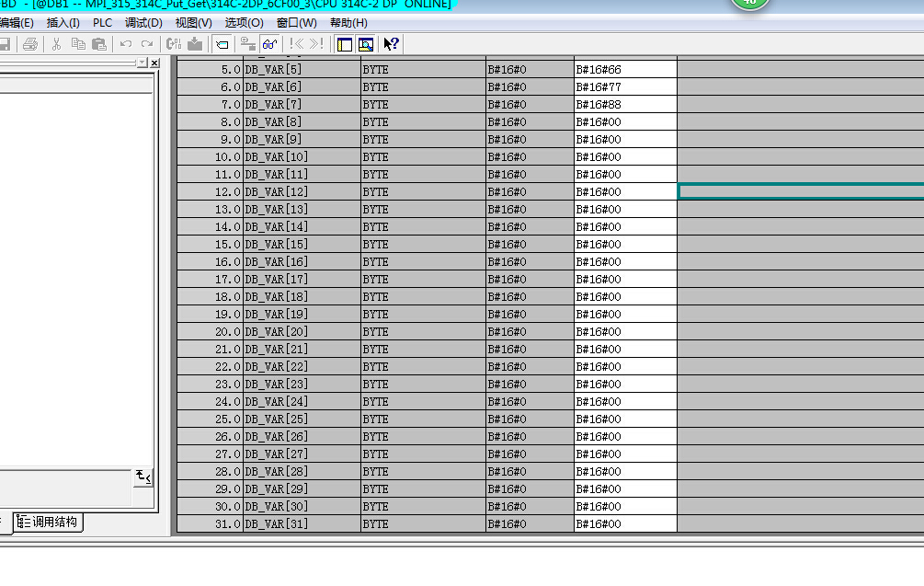Click the Cut scissors icon

(57, 44)
